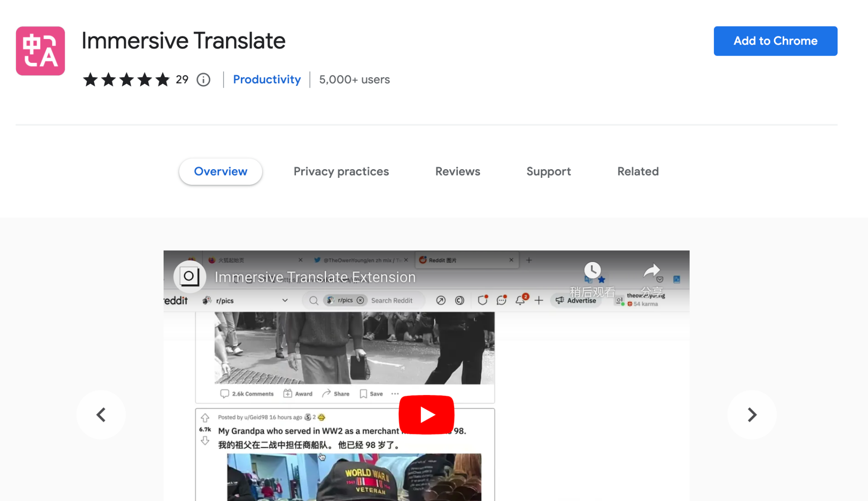Open the Privacy practices tab

click(x=341, y=171)
